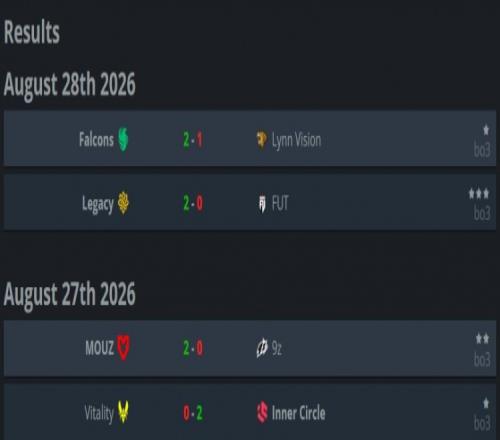Click the MOUZ heart logo

[x=123, y=347]
